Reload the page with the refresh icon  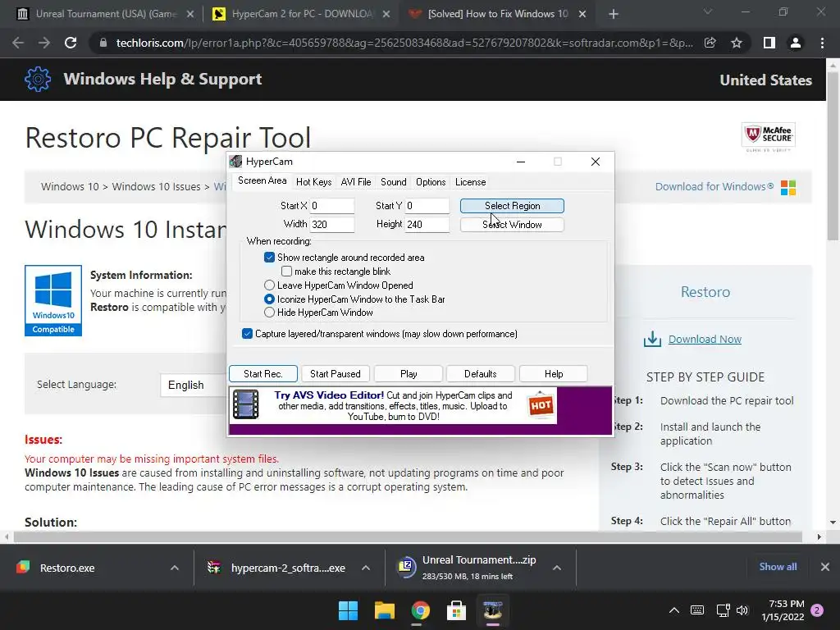tap(71, 43)
